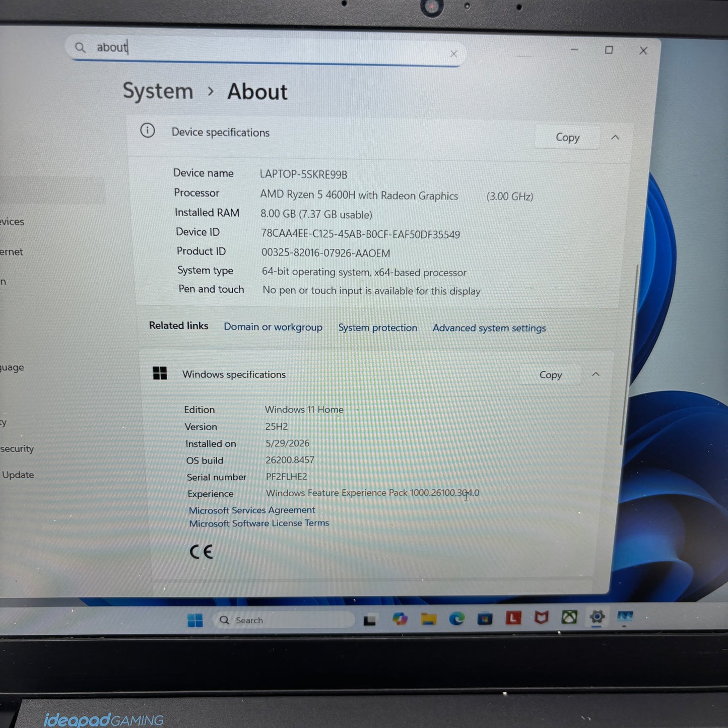Viewport: 728px width, 728px height.
Task: Select the sidebar item ending in 'security'
Action: pos(17,448)
